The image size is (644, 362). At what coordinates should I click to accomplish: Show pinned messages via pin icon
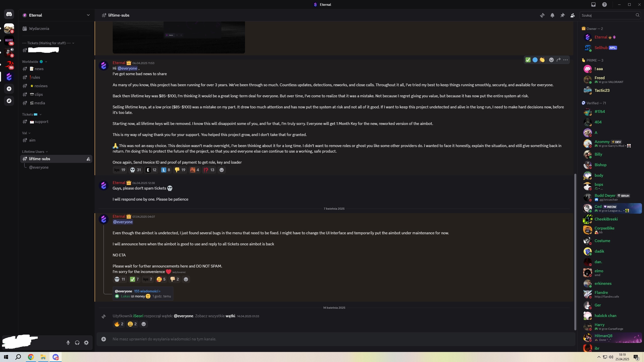[562, 15]
